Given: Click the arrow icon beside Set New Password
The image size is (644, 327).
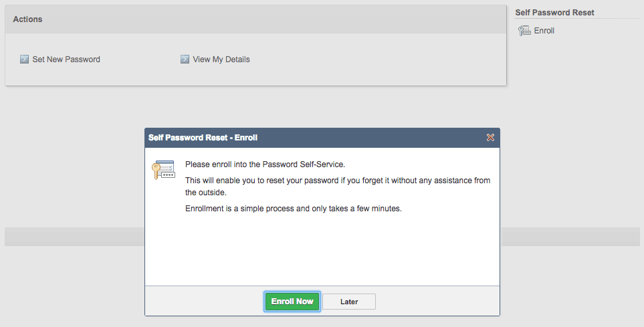Looking at the screenshot, I should pyautogui.click(x=24, y=60).
